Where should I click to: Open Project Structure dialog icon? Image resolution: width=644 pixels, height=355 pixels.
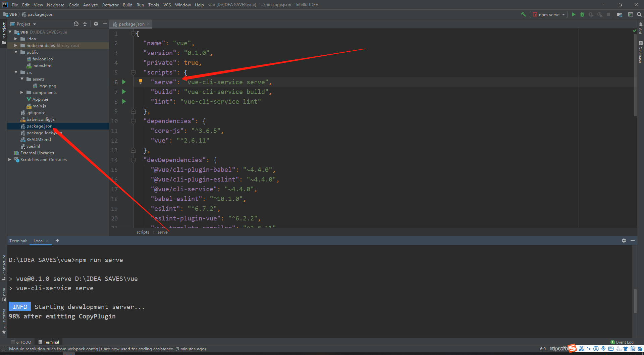coord(620,14)
